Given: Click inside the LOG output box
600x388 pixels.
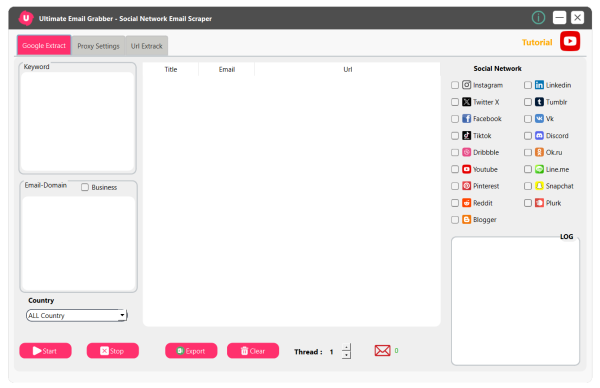Looking at the screenshot, I should (x=515, y=301).
